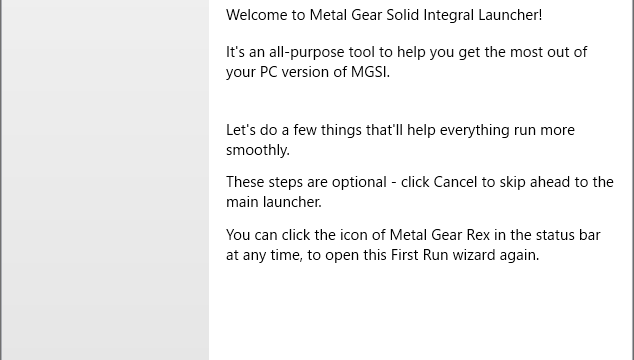This screenshot has width=634, height=360.
Task: Click the word 'Cancel' in the instructions
Action: click(455, 182)
